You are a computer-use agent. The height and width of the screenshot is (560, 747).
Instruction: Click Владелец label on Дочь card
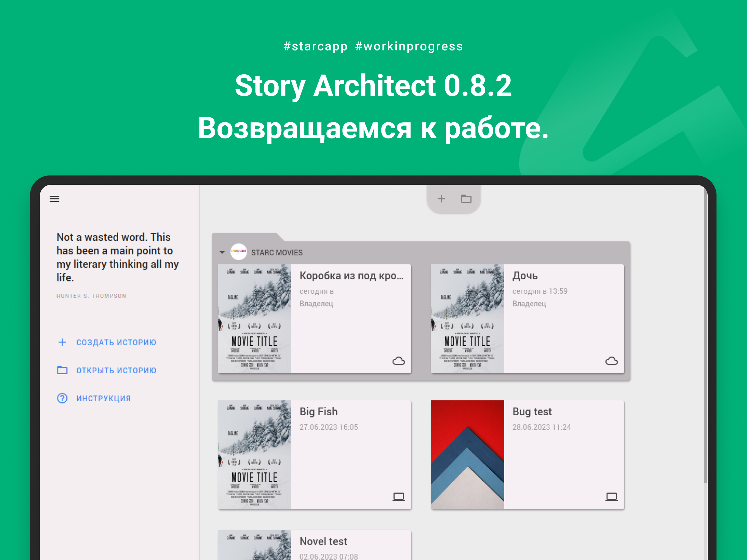pyautogui.click(x=529, y=303)
